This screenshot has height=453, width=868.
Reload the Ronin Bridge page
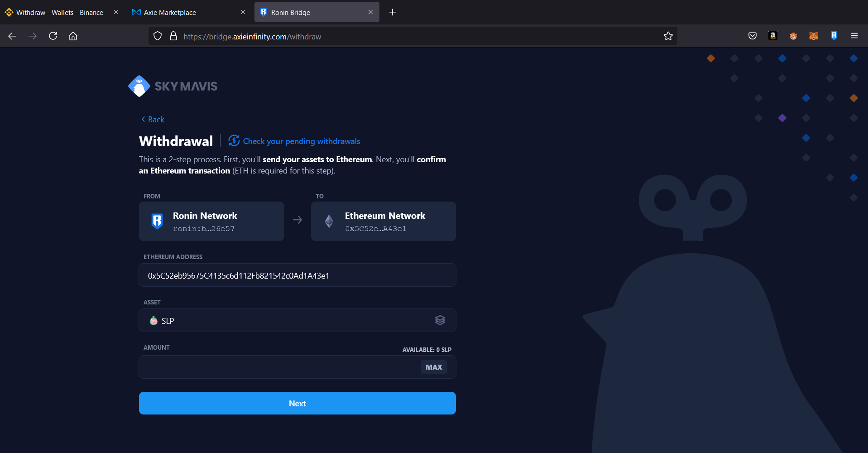53,36
